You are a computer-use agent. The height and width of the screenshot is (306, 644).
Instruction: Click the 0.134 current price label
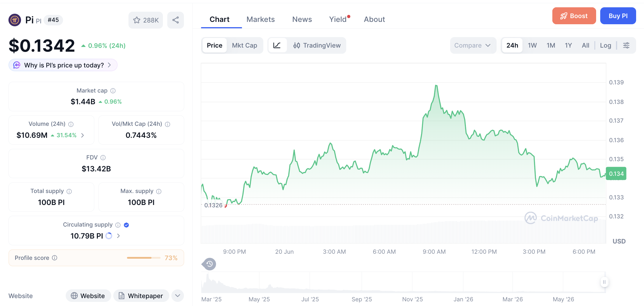tap(616, 174)
